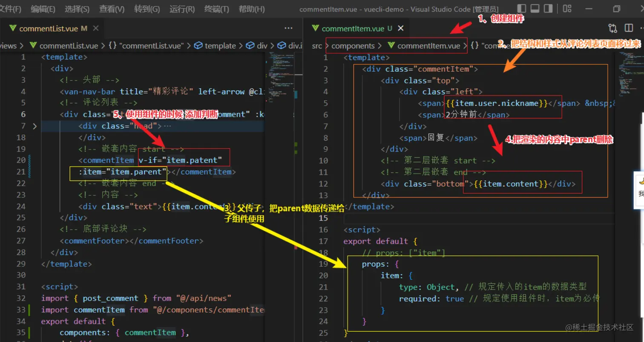Viewport: 644px width, 342px height.
Task: Click the '<!-- 头部 -->' comment line
Action: pyautogui.click(x=89, y=80)
